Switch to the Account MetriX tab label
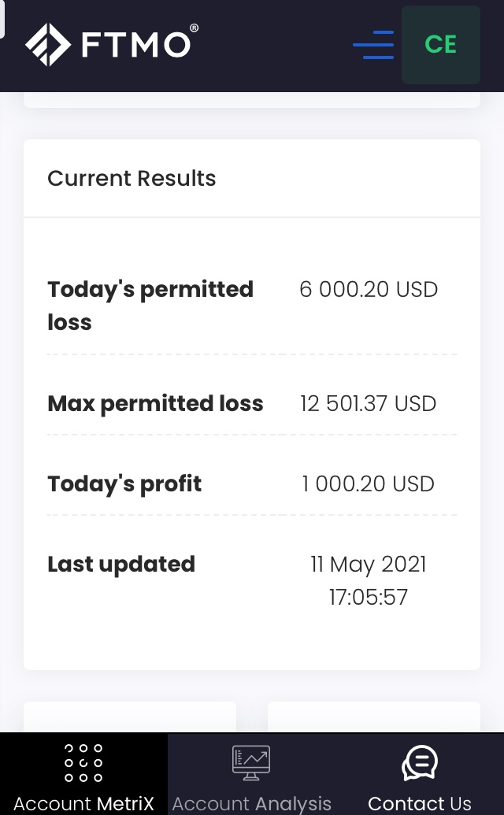 [x=83, y=804]
